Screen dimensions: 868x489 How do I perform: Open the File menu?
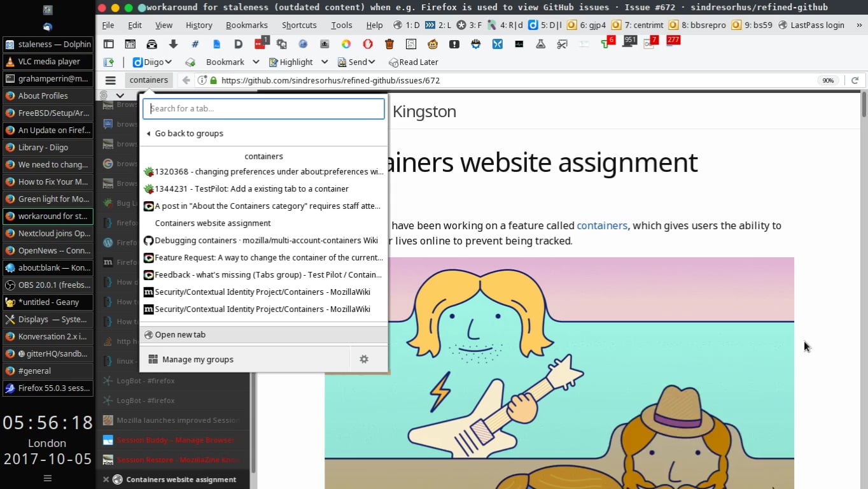(108, 25)
